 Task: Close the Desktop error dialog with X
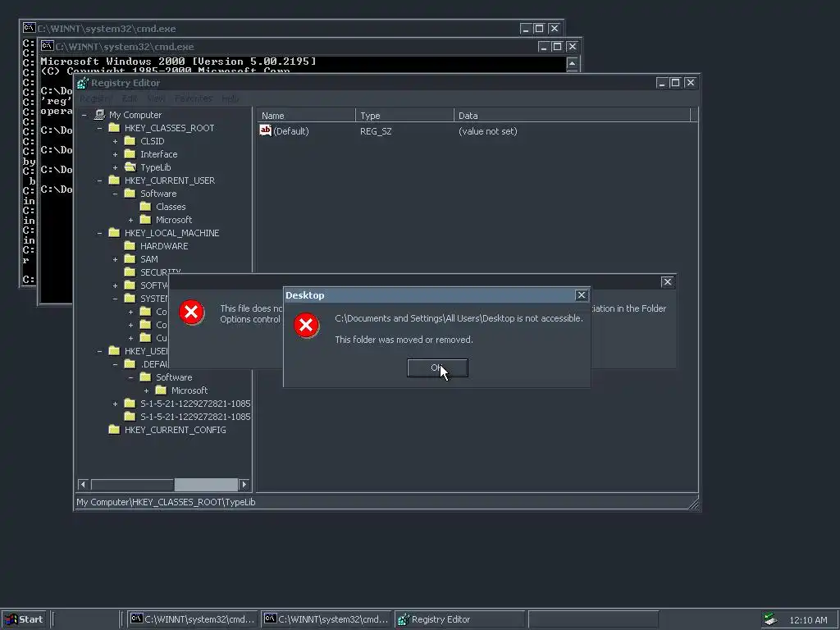click(x=582, y=295)
